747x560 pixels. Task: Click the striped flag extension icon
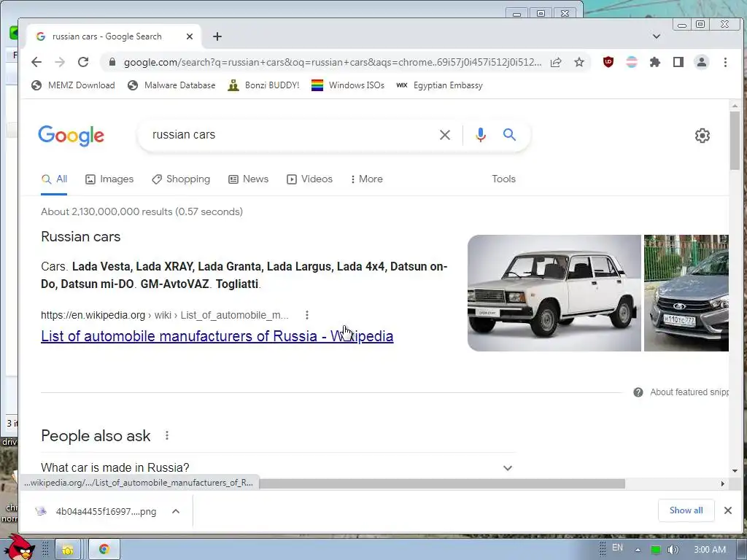[632, 62]
